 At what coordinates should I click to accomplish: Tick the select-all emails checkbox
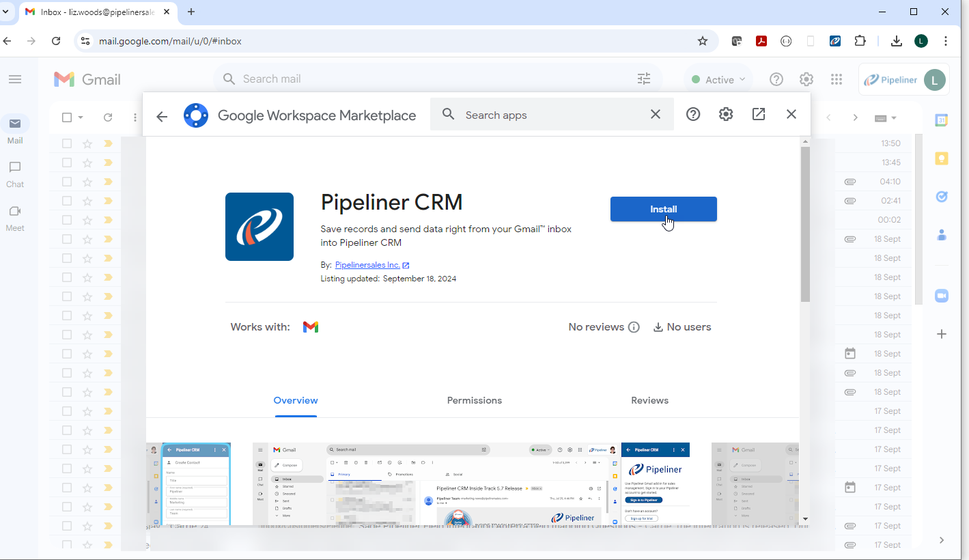(x=67, y=117)
